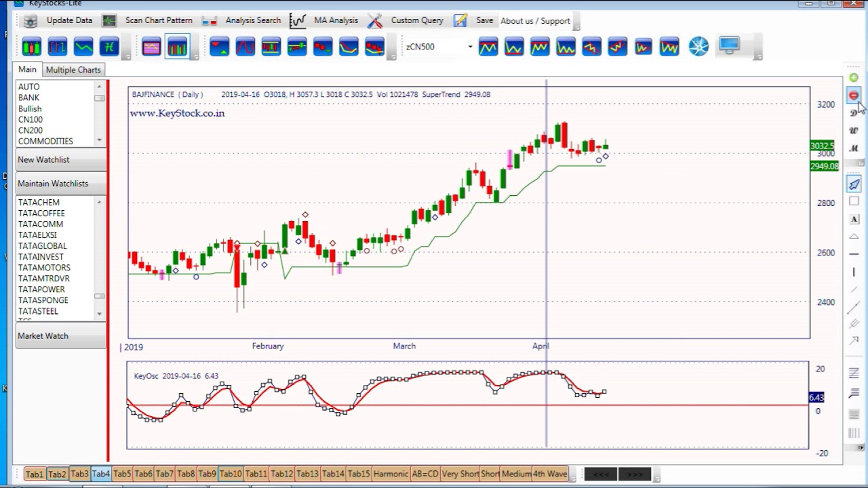Click the previous '<<<' navigation button
This screenshot has width=868, height=488.
pos(601,474)
